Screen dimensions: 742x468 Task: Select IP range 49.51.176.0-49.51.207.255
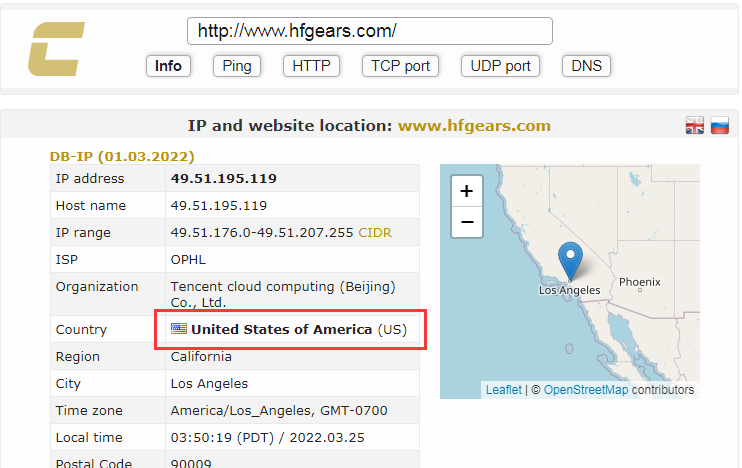(262, 233)
